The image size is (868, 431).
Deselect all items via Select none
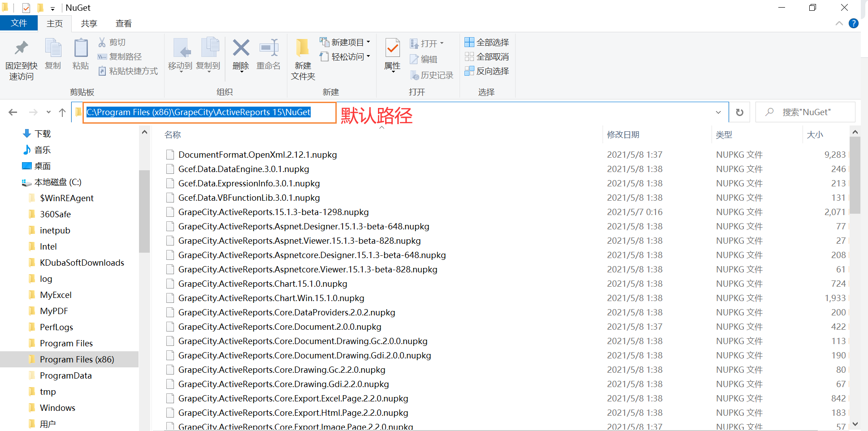point(487,56)
